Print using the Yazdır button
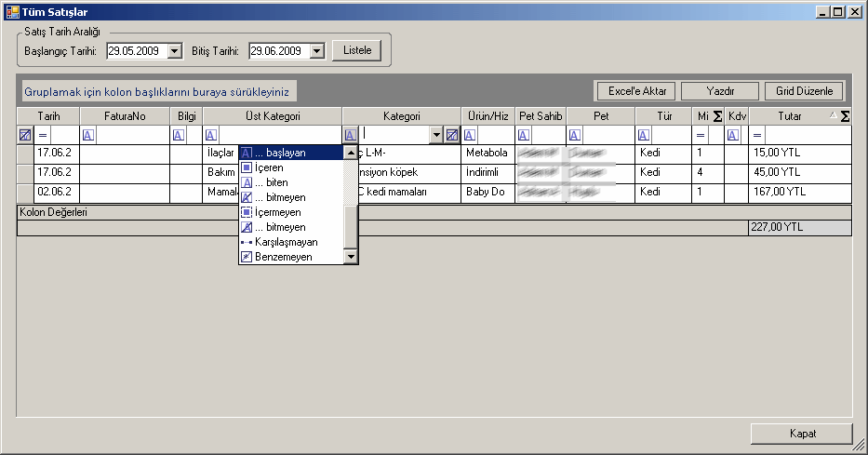This screenshot has width=868, height=455. pyautogui.click(x=720, y=91)
